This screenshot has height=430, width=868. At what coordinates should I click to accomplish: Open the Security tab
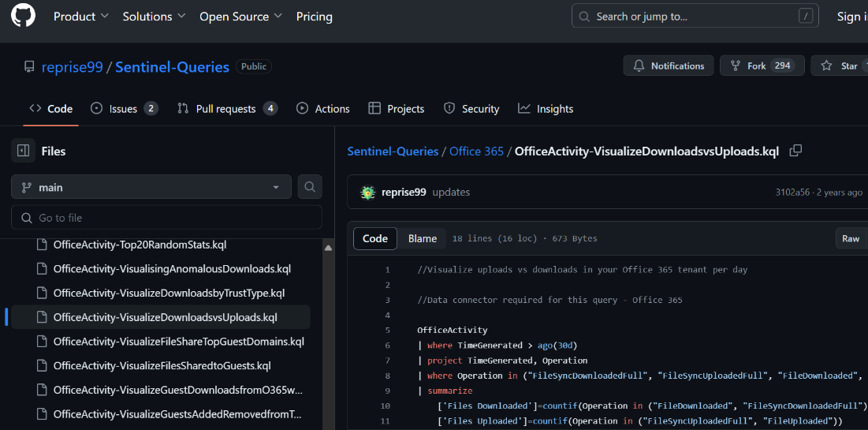pos(471,109)
